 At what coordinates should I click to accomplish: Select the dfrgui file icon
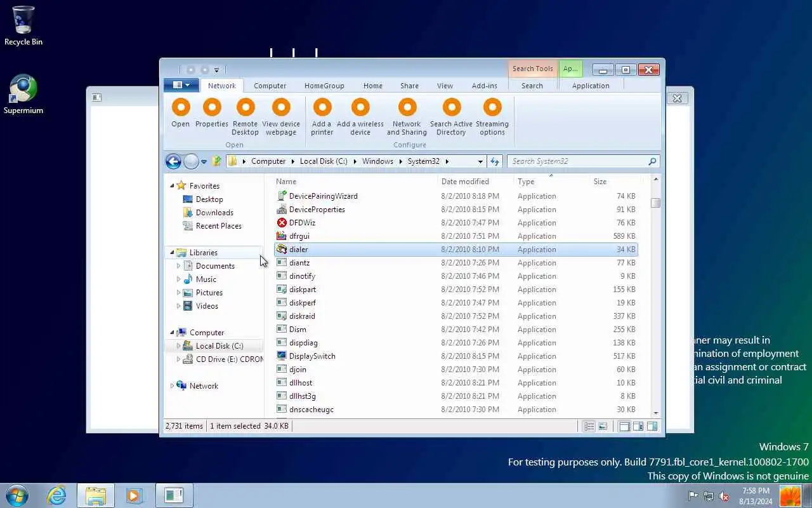282,236
